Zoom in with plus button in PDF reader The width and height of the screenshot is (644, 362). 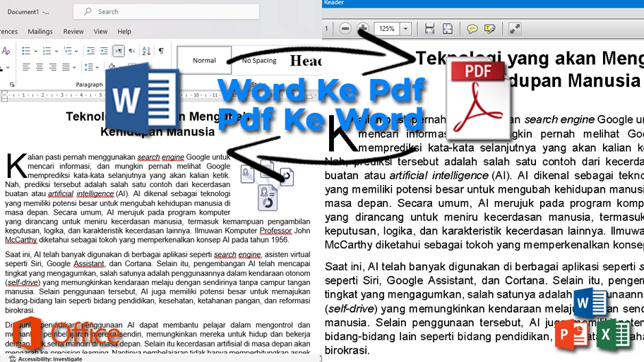click(363, 29)
